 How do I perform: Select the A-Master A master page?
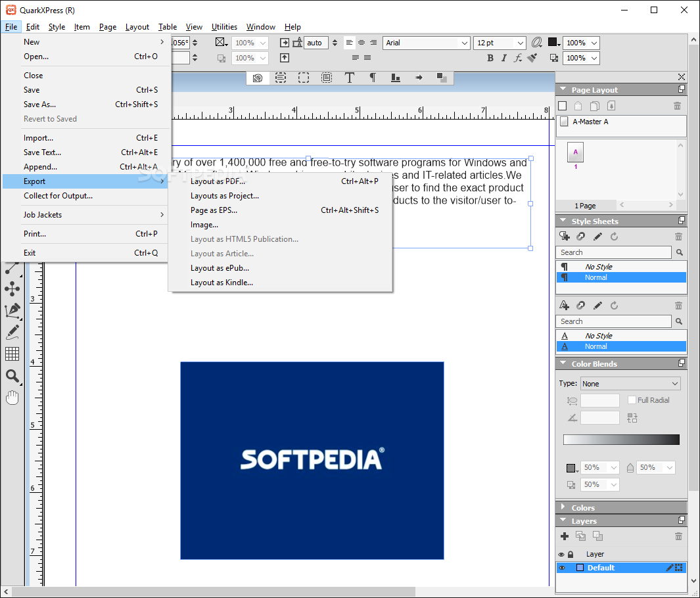click(621, 122)
